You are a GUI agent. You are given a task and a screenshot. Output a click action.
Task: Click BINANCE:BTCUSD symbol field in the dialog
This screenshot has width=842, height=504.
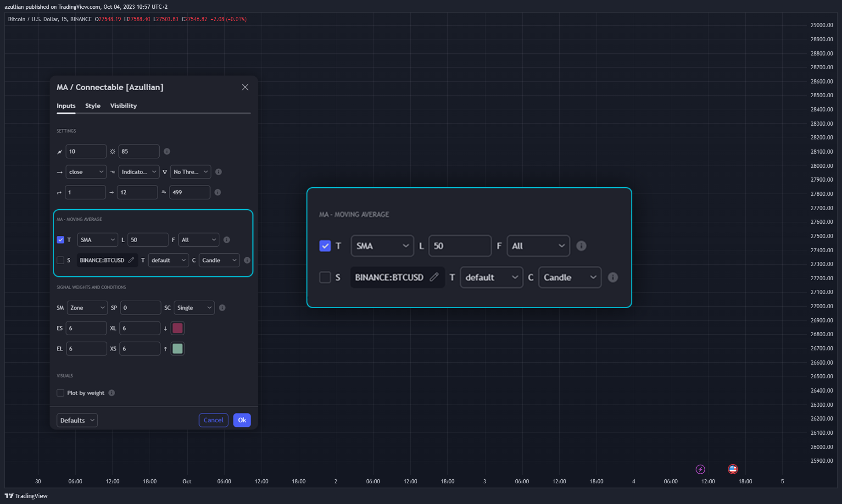107,260
